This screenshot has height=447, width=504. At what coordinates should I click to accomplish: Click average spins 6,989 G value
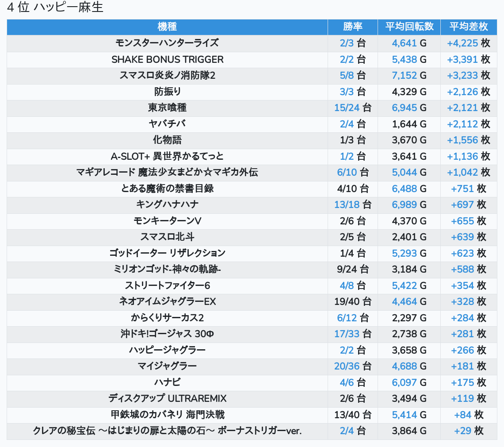tap(409, 204)
